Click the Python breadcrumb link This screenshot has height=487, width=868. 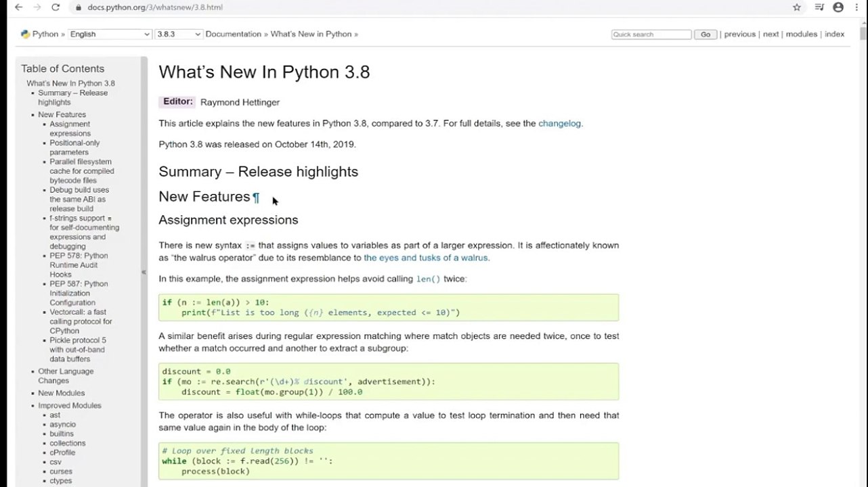click(x=45, y=34)
